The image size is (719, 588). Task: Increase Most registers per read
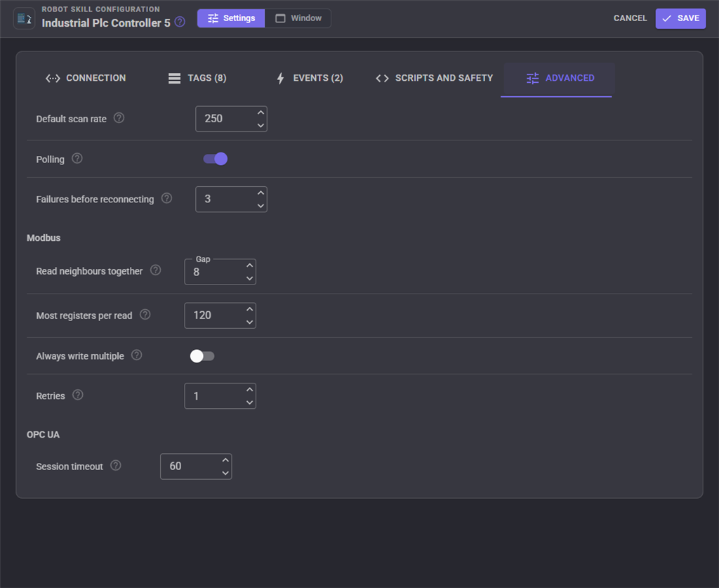point(249,310)
